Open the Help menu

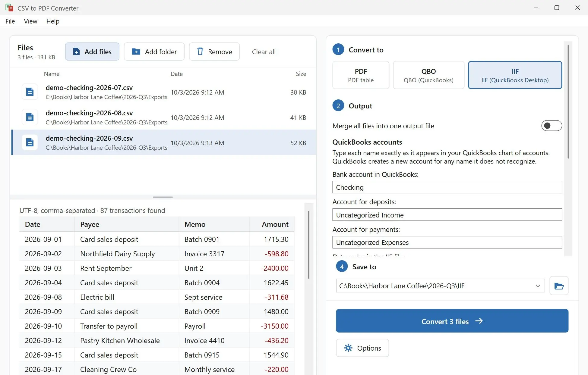(53, 21)
